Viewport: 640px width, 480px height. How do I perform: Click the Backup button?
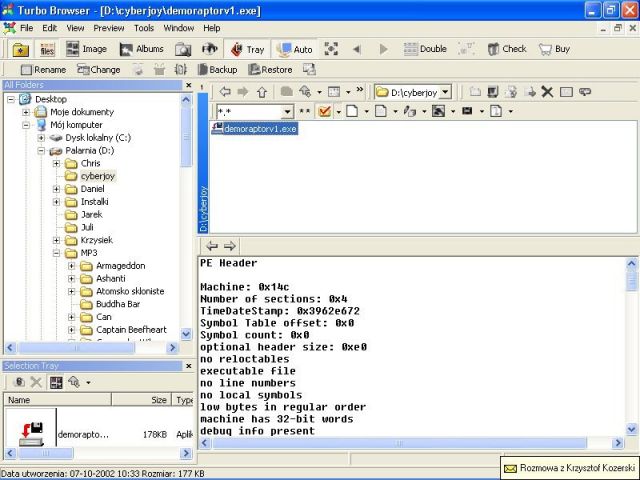click(217, 70)
